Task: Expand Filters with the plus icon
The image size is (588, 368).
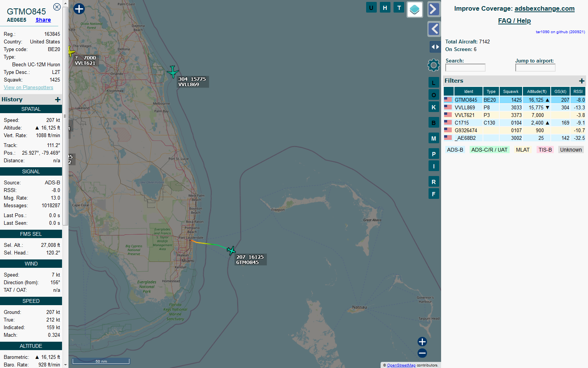Action: [582, 81]
